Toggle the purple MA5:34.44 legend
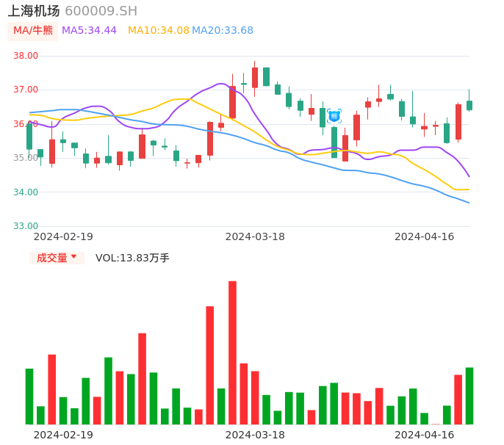Image resolution: width=504 pixels, height=445 pixels. (89, 31)
